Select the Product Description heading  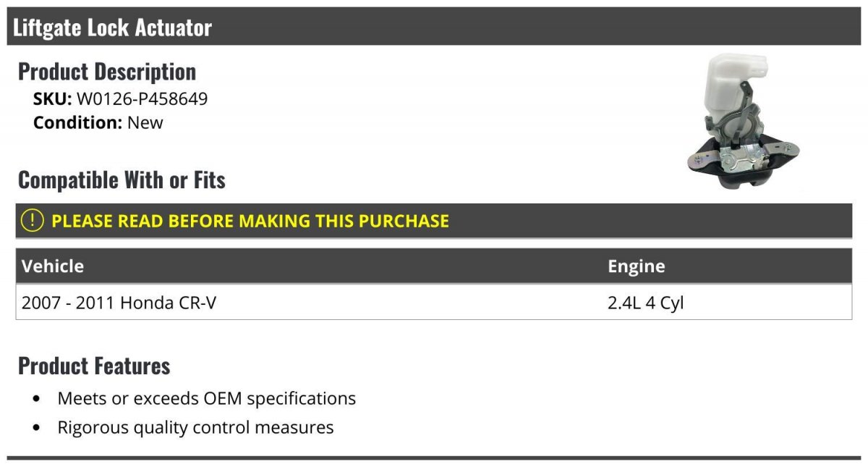click(107, 71)
